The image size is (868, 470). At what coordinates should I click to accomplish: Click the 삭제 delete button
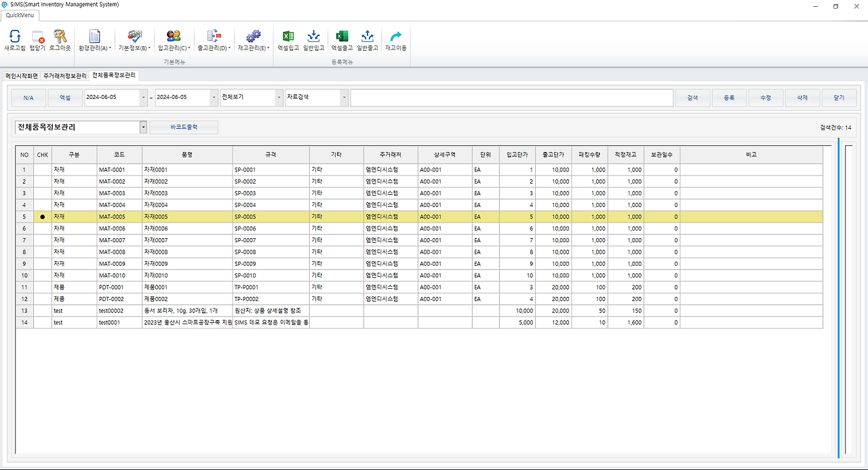802,98
